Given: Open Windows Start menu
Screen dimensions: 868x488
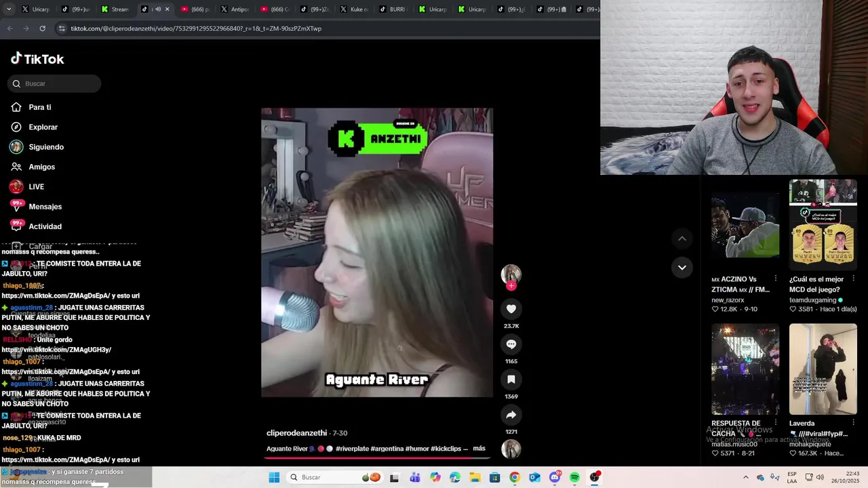Looking at the screenshot, I should point(274,477).
